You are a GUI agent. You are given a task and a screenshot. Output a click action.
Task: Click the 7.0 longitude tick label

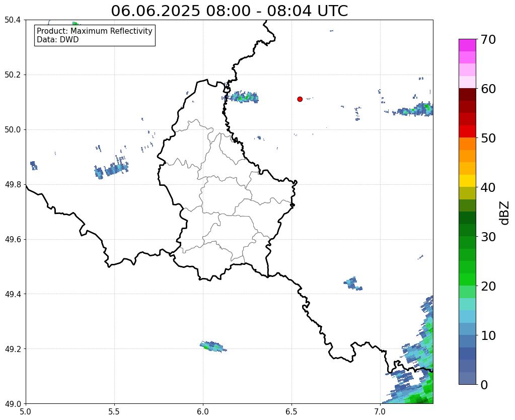pyautogui.click(x=380, y=411)
